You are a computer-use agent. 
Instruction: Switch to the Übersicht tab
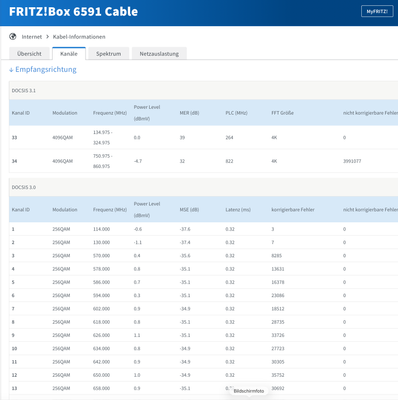click(x=29, y=54)
